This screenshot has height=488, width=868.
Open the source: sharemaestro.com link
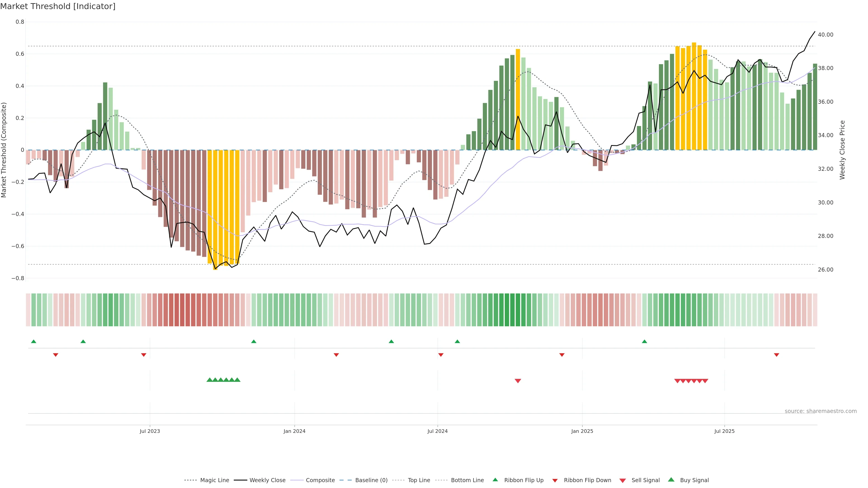point(821,411)
